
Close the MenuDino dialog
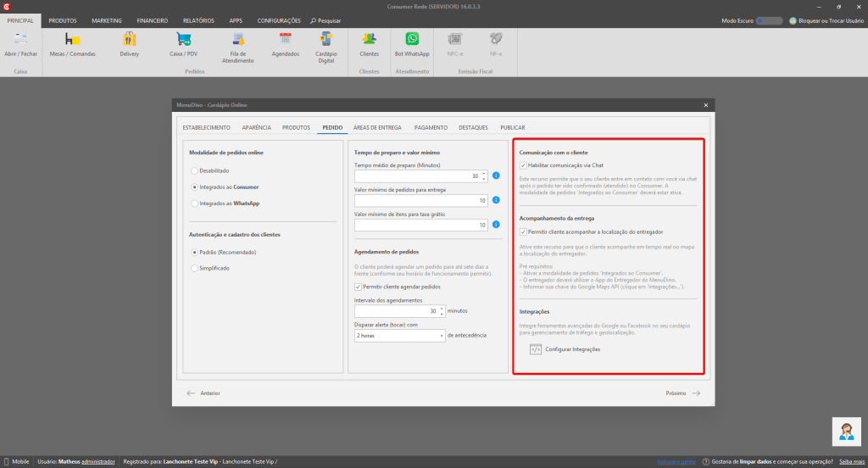point(706,105)
